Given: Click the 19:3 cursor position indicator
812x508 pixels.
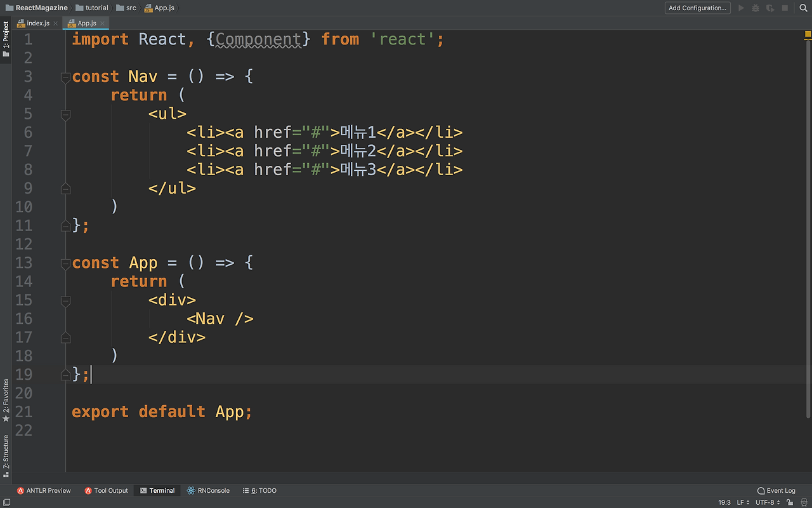Looking at the screenshot, I should (x=724, y=502).
